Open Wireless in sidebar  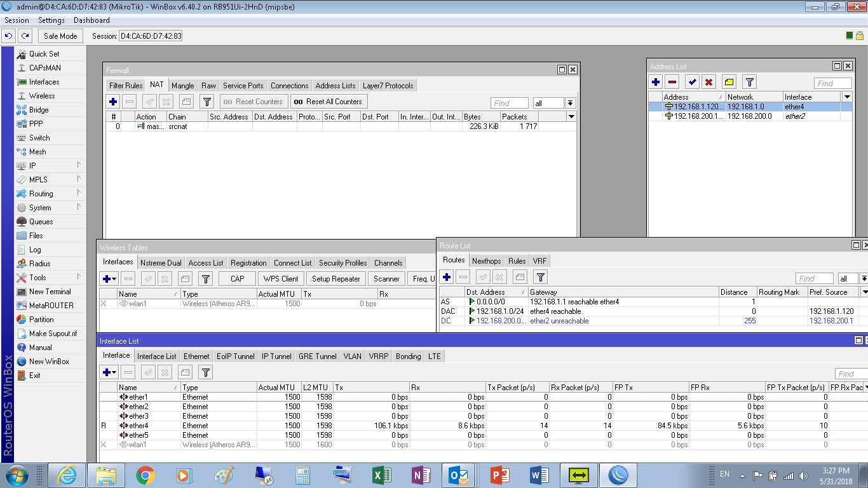(x=42, y=96)
